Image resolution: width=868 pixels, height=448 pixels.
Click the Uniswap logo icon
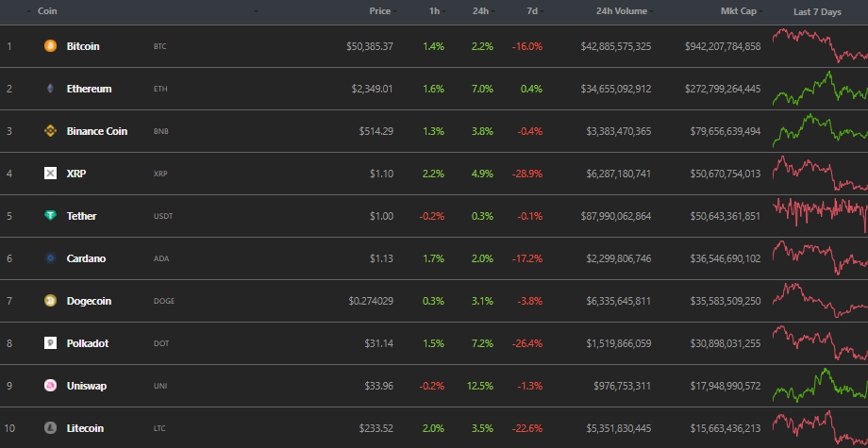[x=50, y=386]
